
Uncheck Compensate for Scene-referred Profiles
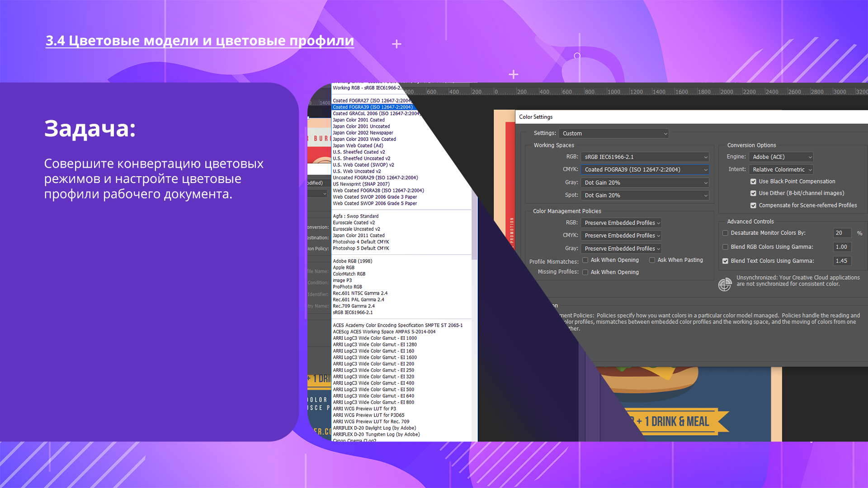click(x=753, y=206)
